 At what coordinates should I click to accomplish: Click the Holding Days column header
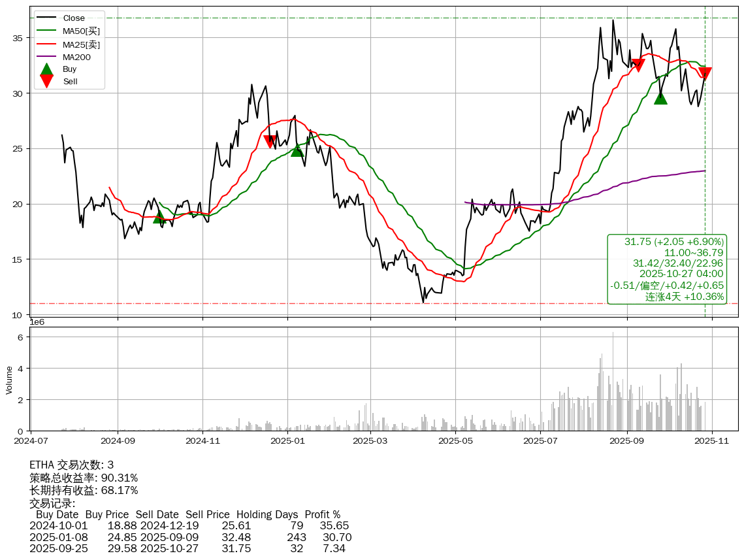pyautogui.click(x=267, y=514)
